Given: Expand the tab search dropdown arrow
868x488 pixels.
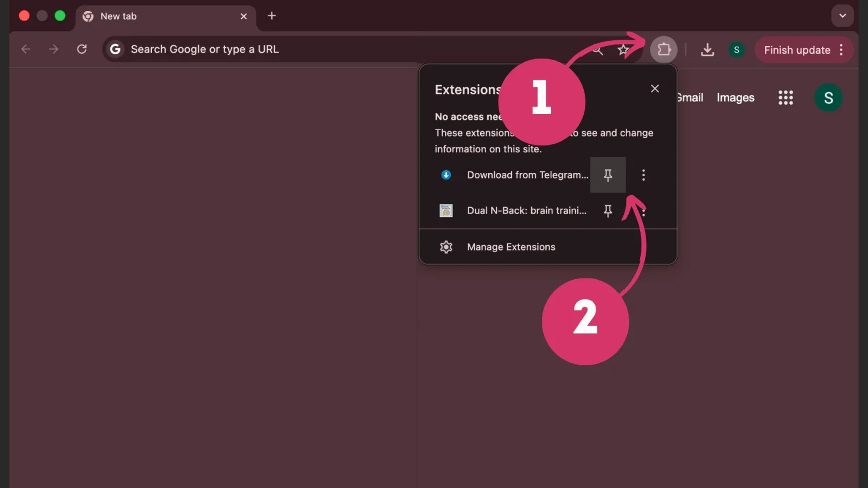Looking at the screenshot, I should [843, 16].
